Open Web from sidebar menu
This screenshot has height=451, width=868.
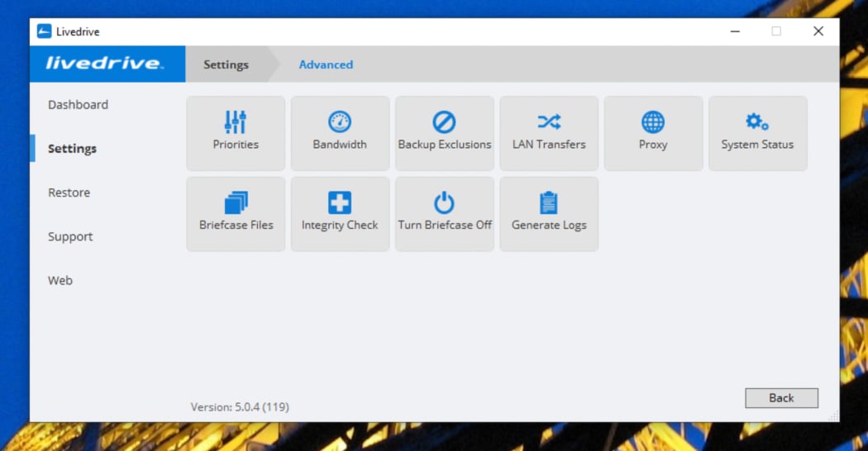[x=60, y=280]
